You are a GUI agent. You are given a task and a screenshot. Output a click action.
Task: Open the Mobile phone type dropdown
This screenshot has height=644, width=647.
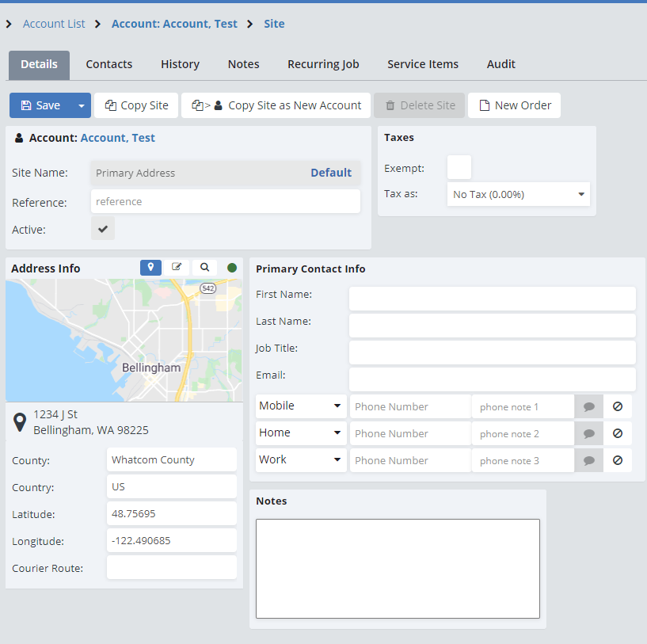pyautogui.click(x=301, y=406)
